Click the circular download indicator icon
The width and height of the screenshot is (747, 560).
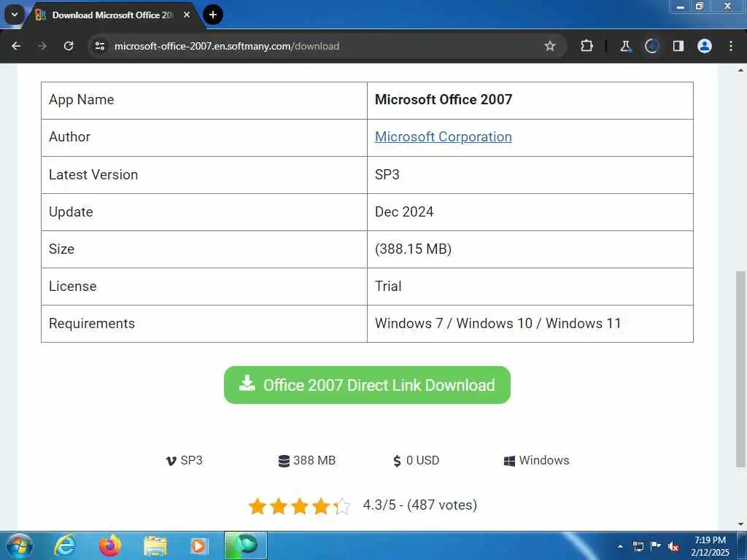[651, 46]
